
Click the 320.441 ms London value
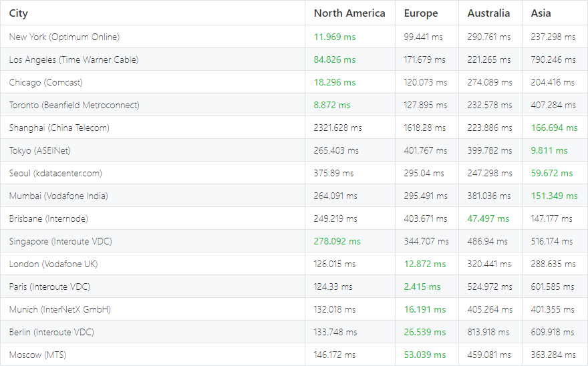click(x=488, y=264)
